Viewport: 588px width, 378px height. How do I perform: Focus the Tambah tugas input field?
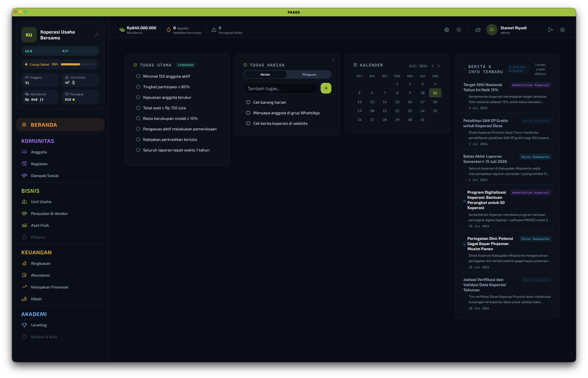280,88
